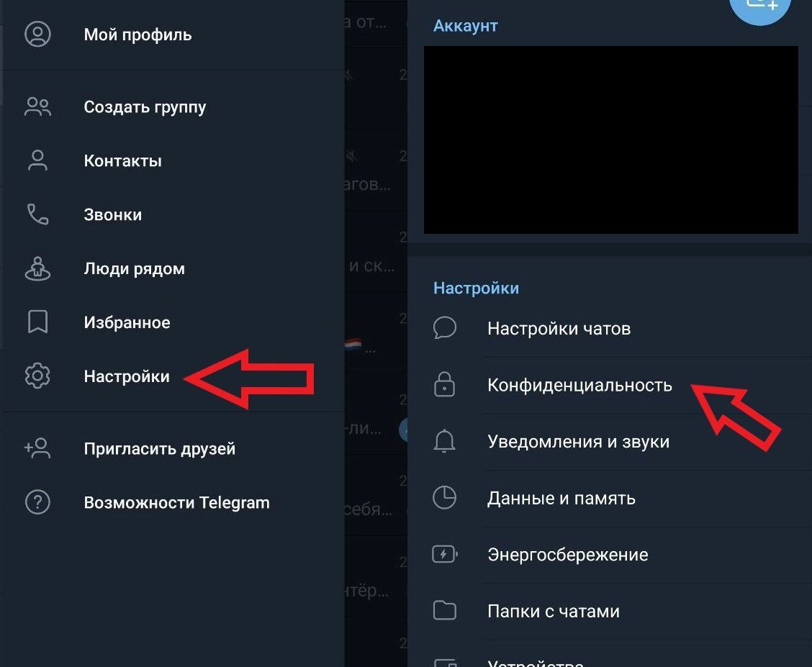Click the question mark icon for Возможности Telegram
Viewport: 812px width, 667px height.
click(38, 502)
